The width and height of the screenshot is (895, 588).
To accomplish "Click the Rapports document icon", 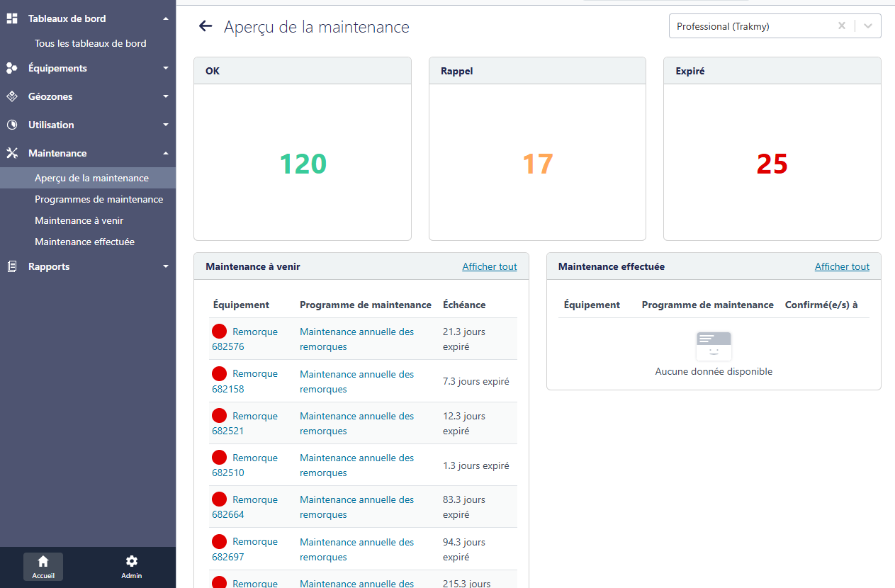I will (12, 266).
